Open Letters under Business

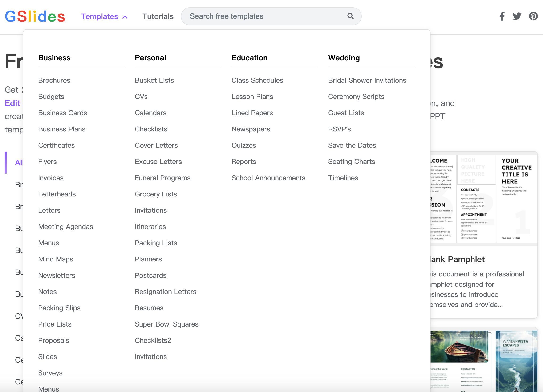point(49,210)
